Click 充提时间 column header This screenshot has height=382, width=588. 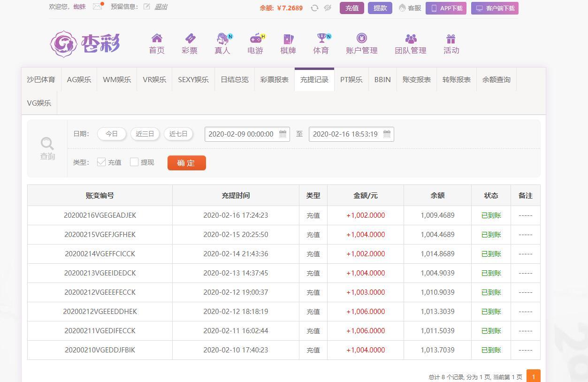(x=236, y=195)
